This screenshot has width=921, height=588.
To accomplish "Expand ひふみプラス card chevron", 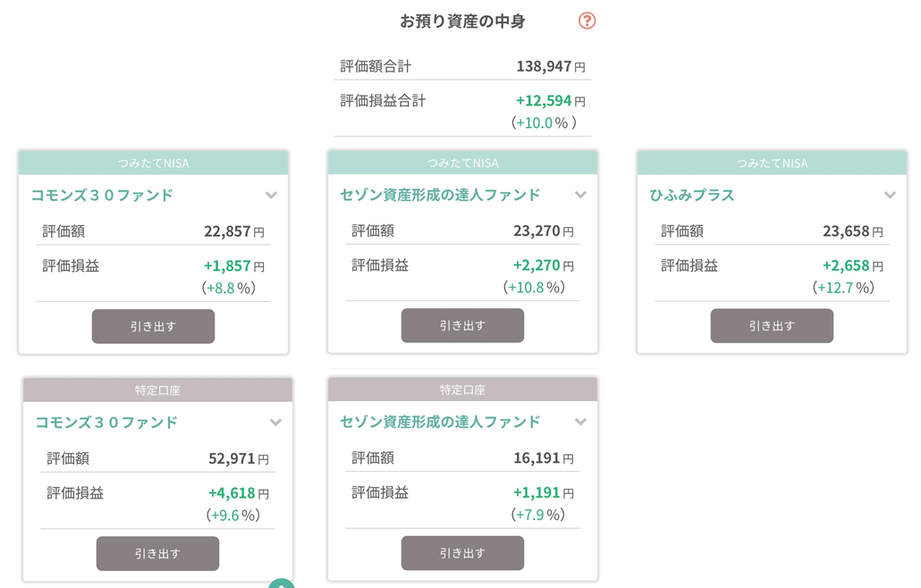I will (890, 196).
